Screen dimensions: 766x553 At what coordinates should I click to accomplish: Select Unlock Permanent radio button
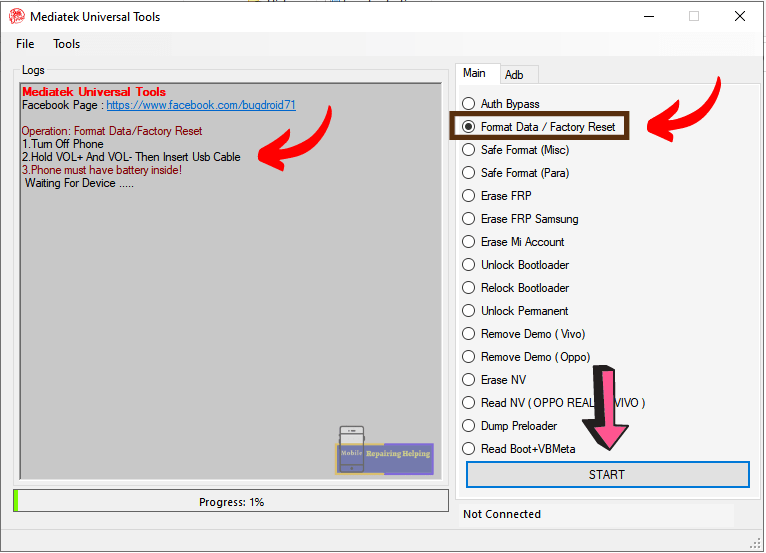(x=515, y=311)
